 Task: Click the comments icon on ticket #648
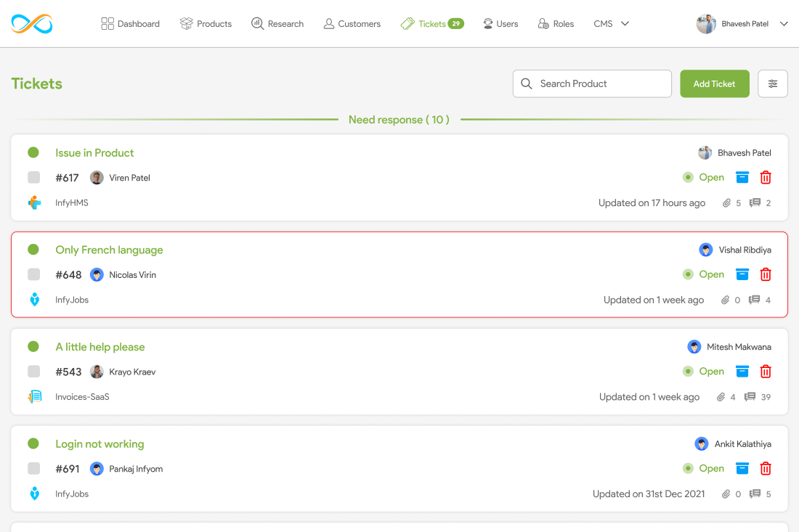pyautogui.click(x=754, y=300)
